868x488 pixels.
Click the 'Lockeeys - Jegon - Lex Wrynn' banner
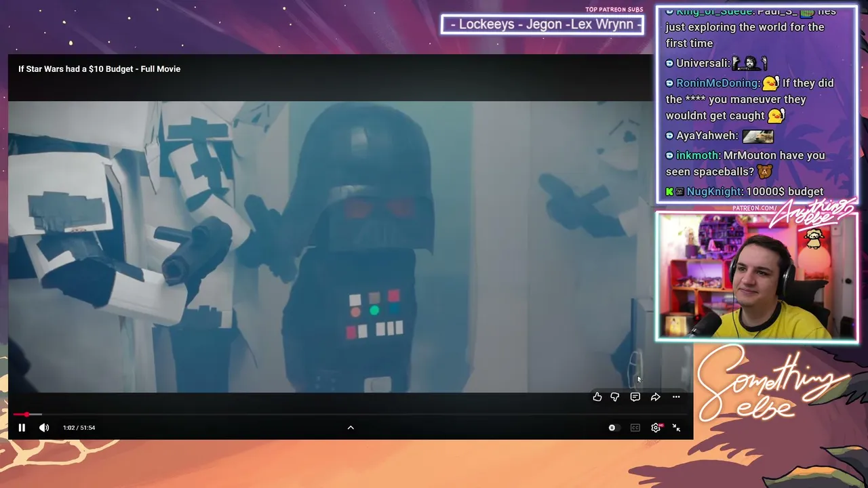tap(542, 24)
